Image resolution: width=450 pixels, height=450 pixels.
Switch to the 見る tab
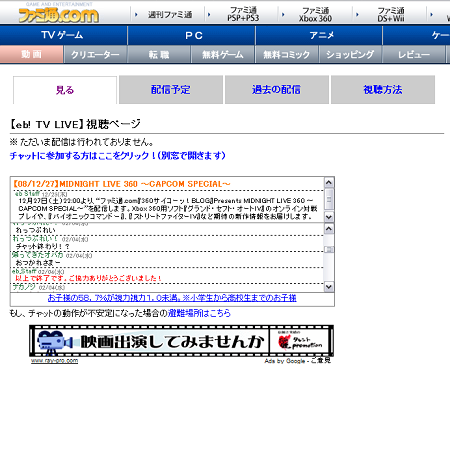coord(65,90)
